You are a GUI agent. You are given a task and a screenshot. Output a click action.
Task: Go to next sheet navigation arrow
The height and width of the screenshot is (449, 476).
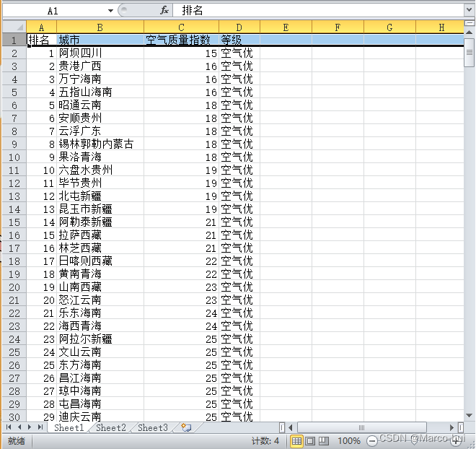point(30,427)
